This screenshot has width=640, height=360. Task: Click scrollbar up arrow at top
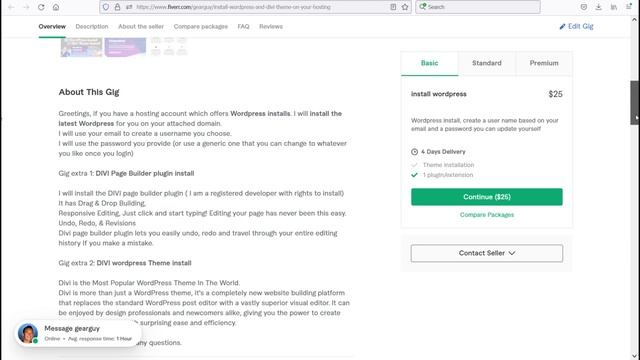(x=634, y=20)
